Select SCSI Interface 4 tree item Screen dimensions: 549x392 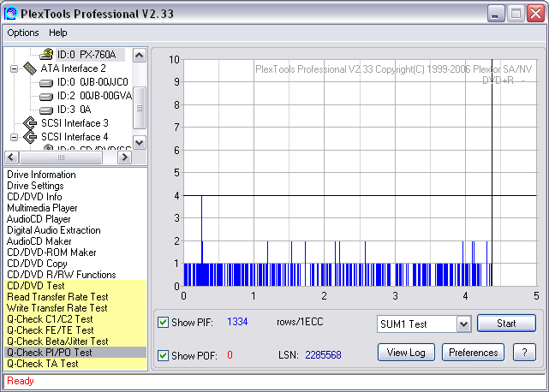coord(75,137)
